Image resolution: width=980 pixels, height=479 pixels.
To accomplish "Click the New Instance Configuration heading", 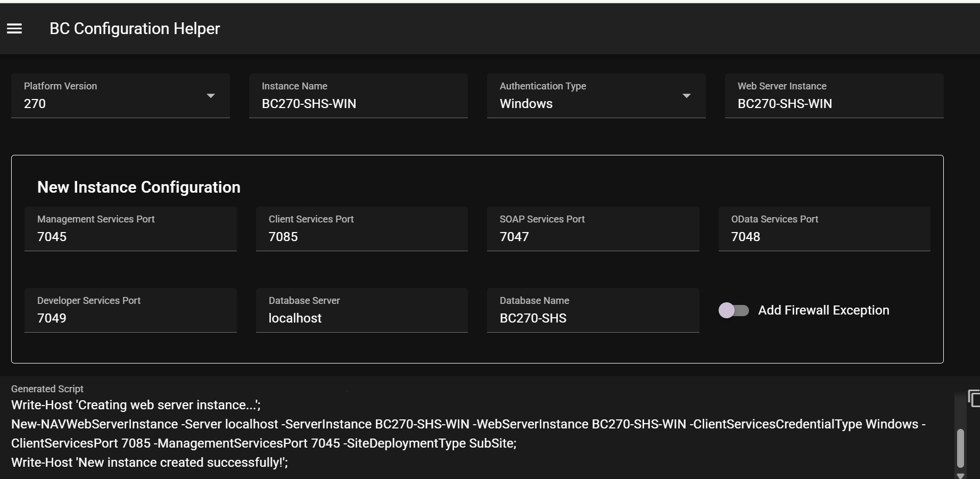I will click(139, 187).
